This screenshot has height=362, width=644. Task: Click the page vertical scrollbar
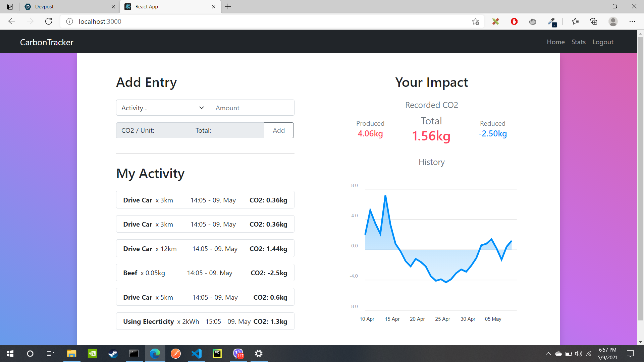(640, 178)
